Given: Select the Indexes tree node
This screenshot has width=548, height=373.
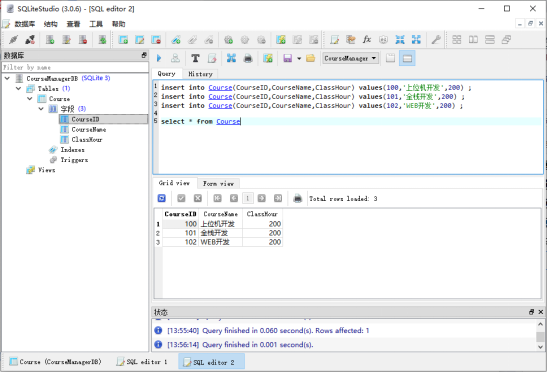Looking at the screenshot, I should (72, 150).
